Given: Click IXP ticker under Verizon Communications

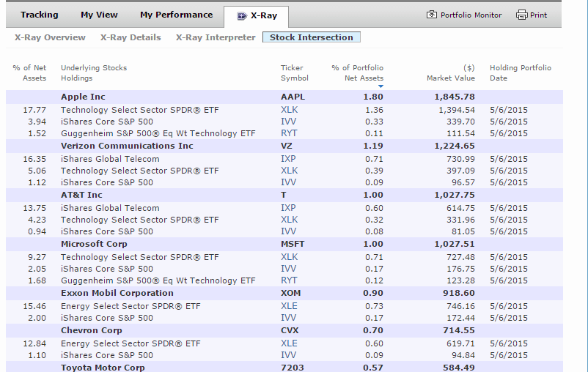Looking at the screenshot, I should click(x=288, y=159).
